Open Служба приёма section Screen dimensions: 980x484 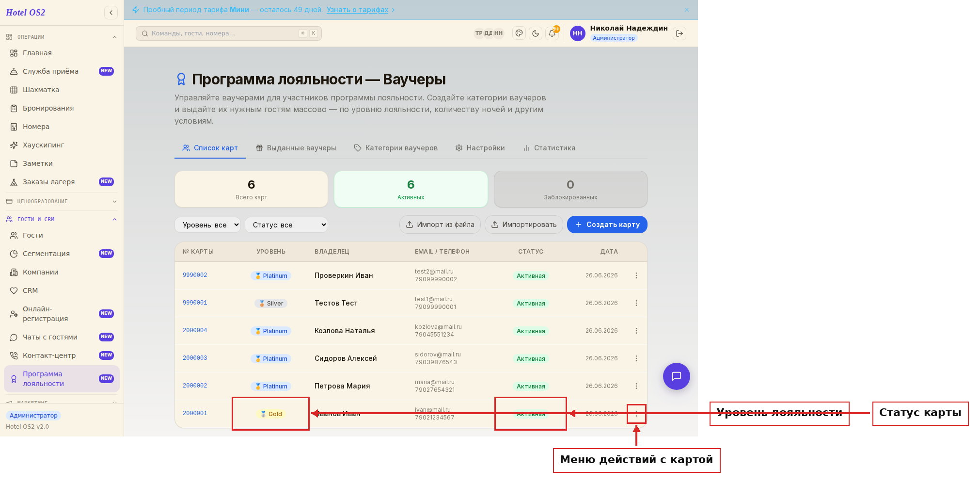tap(62, 71)
